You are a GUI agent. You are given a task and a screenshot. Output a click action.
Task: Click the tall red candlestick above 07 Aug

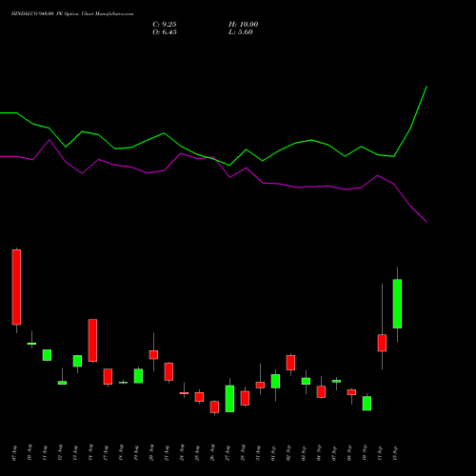point(16,288)
